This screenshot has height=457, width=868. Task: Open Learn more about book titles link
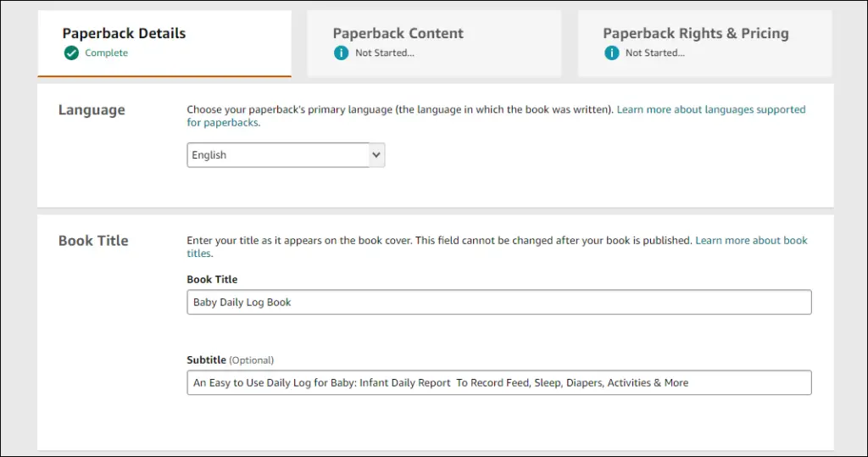[751, 241]
